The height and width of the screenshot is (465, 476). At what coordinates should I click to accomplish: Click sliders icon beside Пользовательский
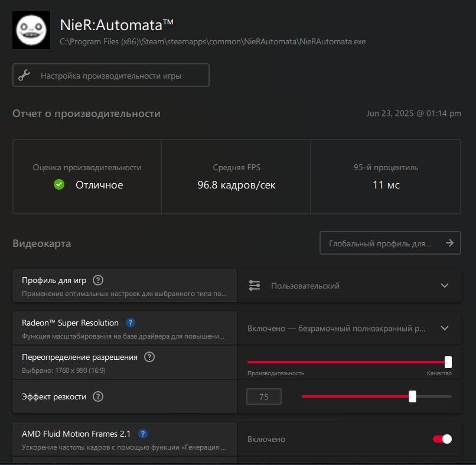255,285
